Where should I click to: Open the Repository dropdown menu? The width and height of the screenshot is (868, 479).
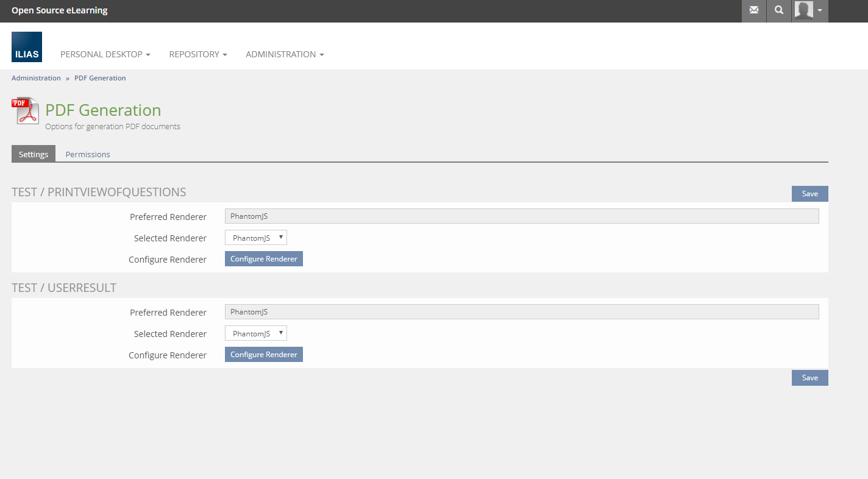click(197, 54)
